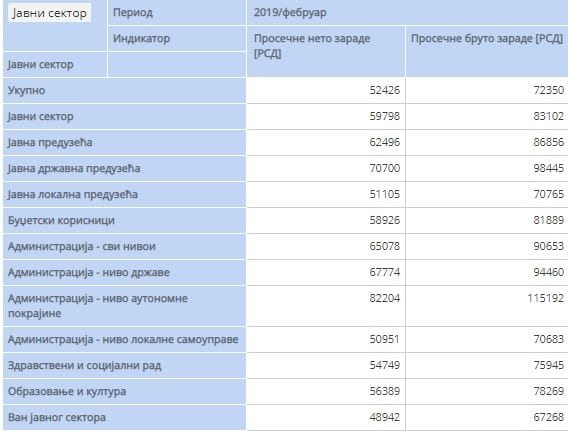This screenshot has height=431, width=568.
Task: Click net salary value 50951
Action: pos(385,339)
